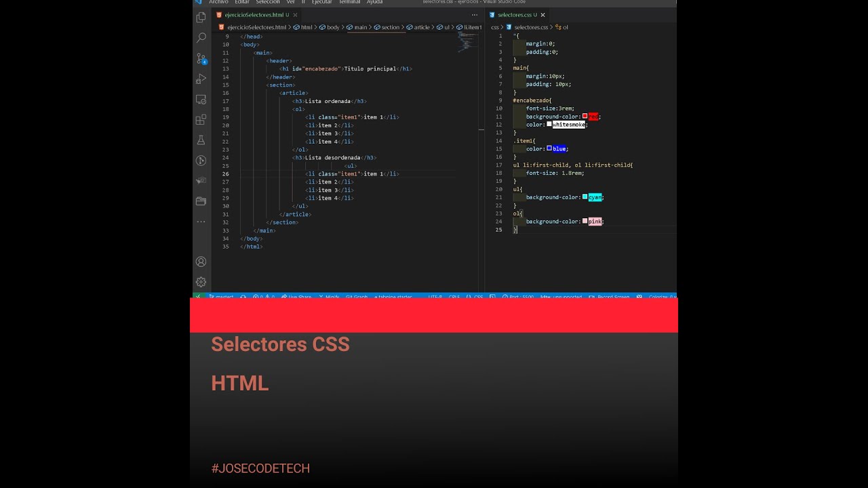This screenshot has height=488, width=868.
Task: Expand the section breadcrumb segment
Action: (387, 28)
